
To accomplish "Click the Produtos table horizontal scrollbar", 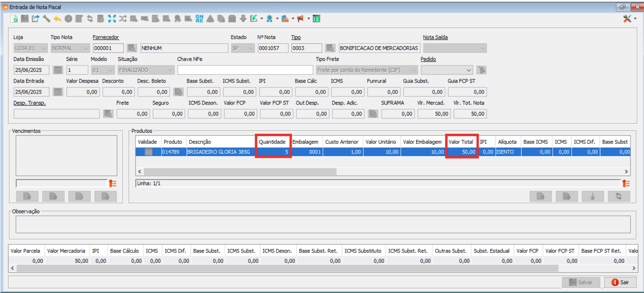I will [240, 172].
